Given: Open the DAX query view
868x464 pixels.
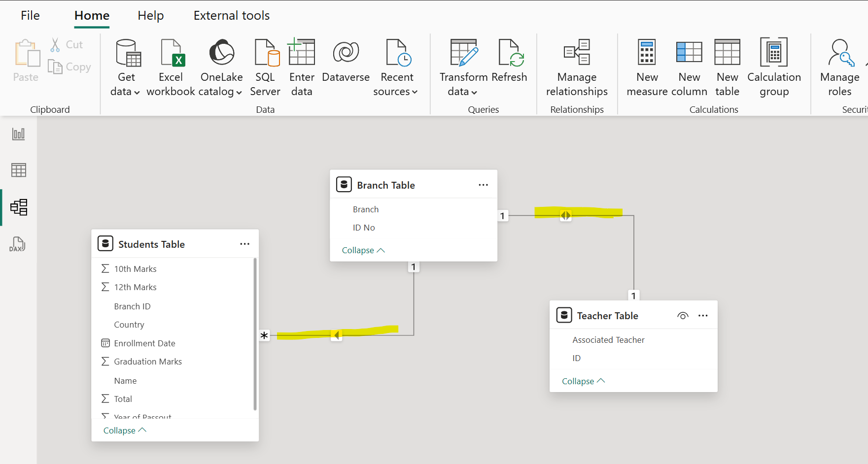Looking at the screenshot, I should click(17, 244).
